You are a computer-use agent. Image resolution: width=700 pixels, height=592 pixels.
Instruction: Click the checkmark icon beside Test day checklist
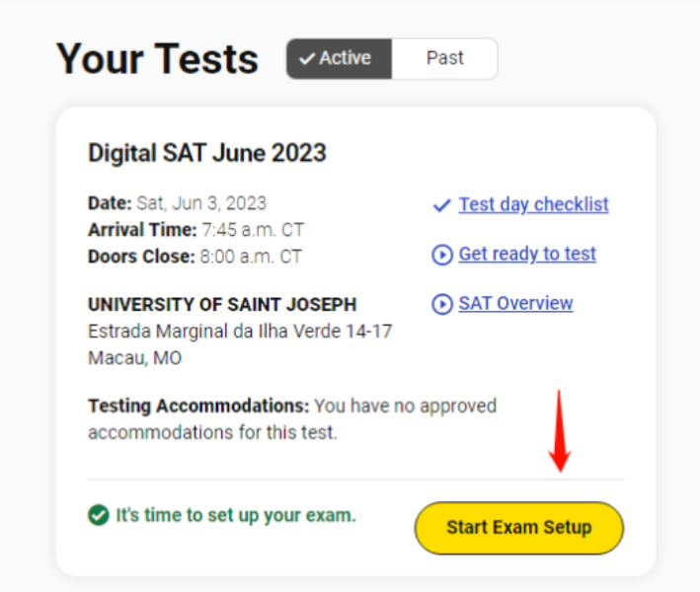[441, 205]
